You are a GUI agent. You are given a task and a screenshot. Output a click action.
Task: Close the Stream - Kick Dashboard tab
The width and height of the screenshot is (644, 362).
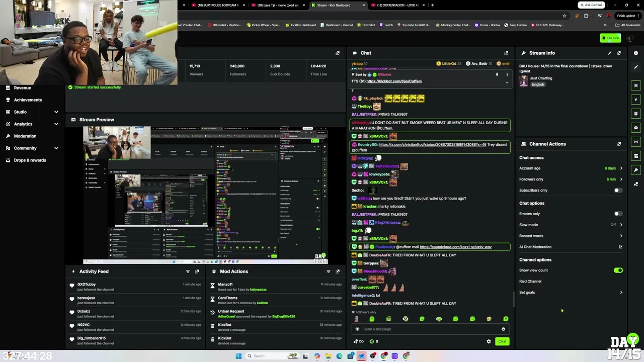click(364, 5)
